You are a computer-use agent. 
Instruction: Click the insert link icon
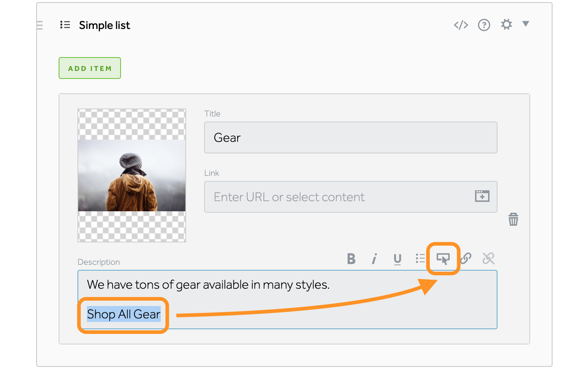click(x=466, y=259)
